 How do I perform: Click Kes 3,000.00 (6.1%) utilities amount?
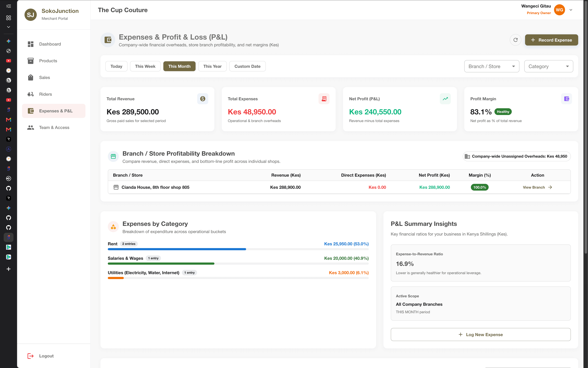tap(349, 273)
